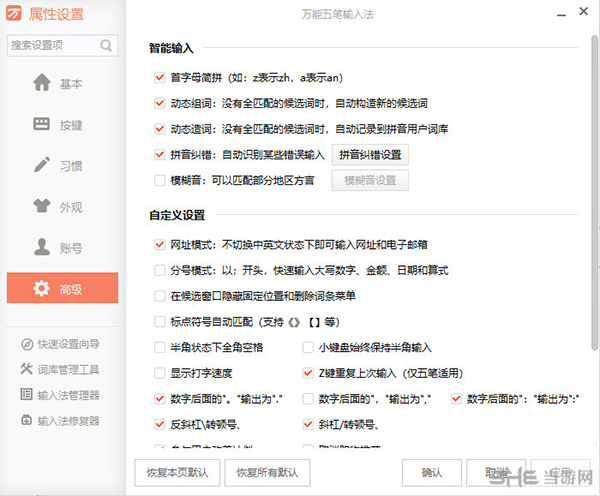Image resolution: width=600 pixels, height=496 pixels.
Task: Disable 拼音纠错 checkbox
Action: [x=160, y=155]
